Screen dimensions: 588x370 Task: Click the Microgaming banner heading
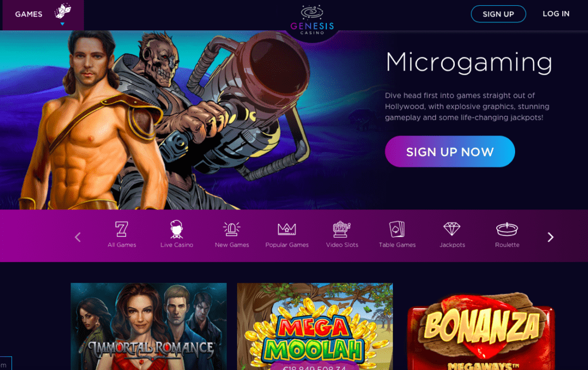[469, 62]
